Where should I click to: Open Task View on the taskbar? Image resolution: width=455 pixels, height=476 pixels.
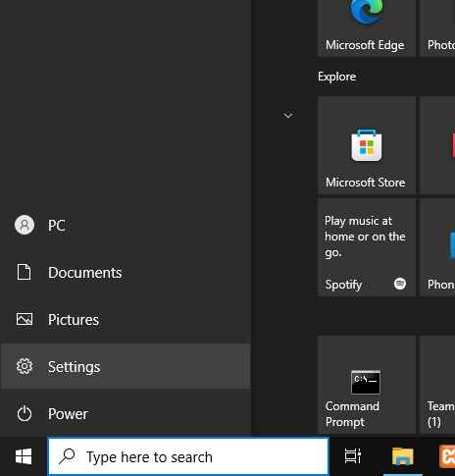(353, 456)
